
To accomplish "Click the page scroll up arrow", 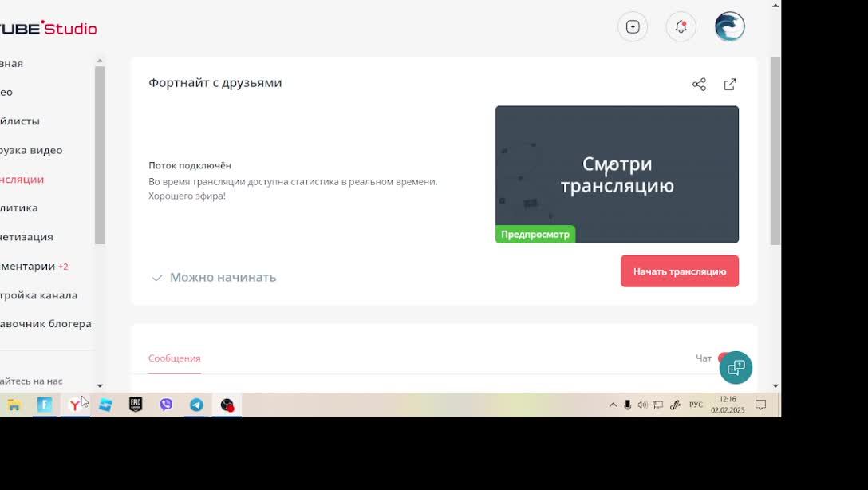I will tap(775, 6).
